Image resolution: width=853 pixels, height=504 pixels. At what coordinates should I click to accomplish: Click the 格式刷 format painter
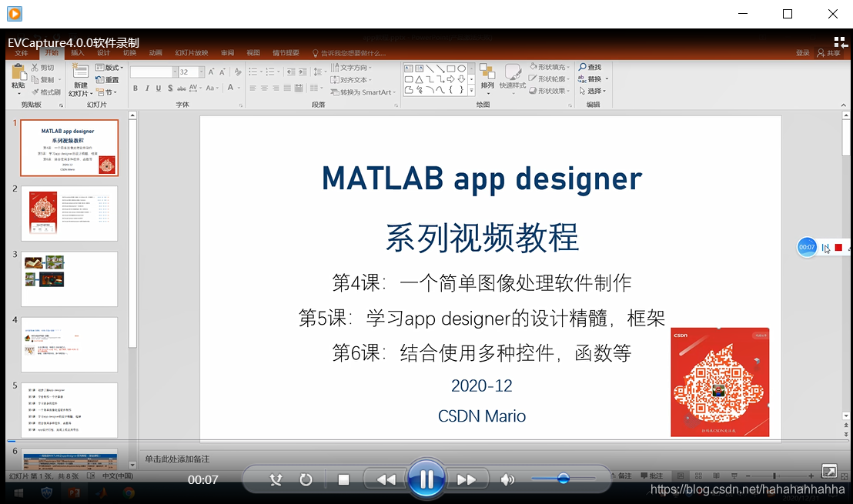pos(46,92)
